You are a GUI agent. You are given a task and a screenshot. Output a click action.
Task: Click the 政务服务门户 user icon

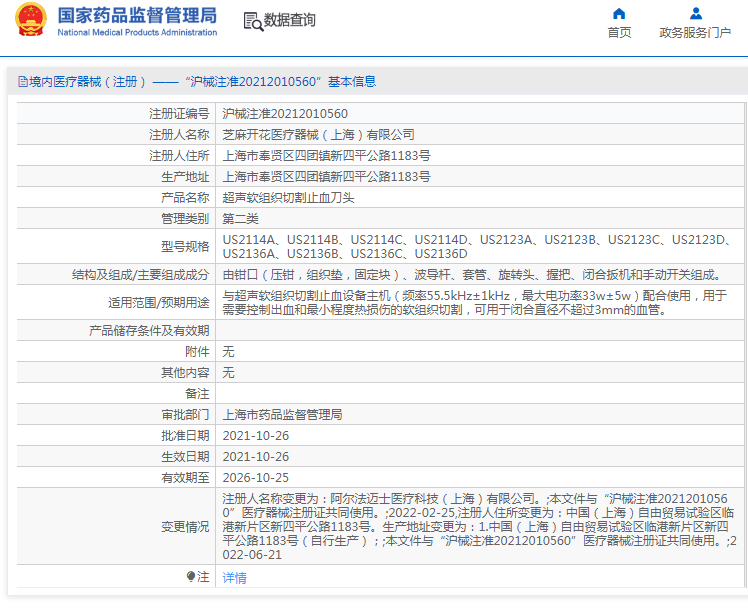pyautogui.click(x=696, y=13)
